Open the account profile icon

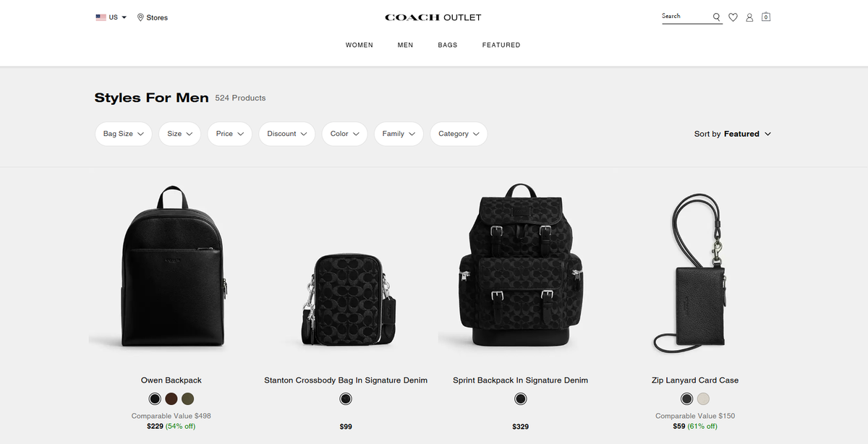click(x=749, y=17)
